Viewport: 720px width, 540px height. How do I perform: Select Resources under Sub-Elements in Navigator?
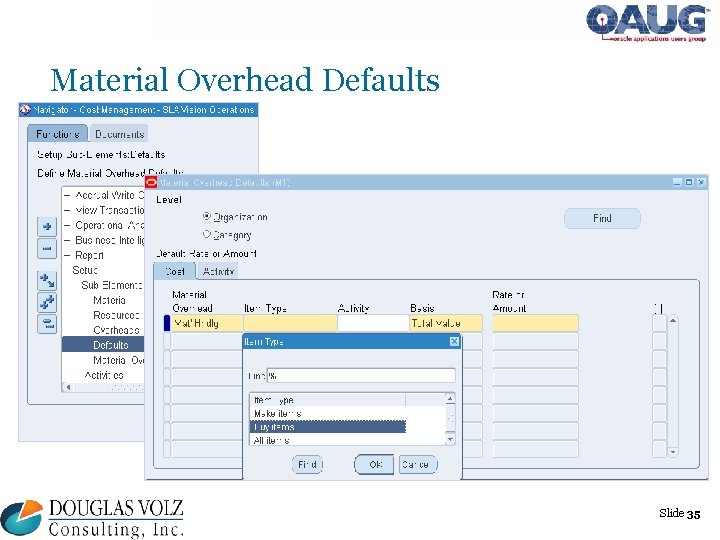[116, 315]
